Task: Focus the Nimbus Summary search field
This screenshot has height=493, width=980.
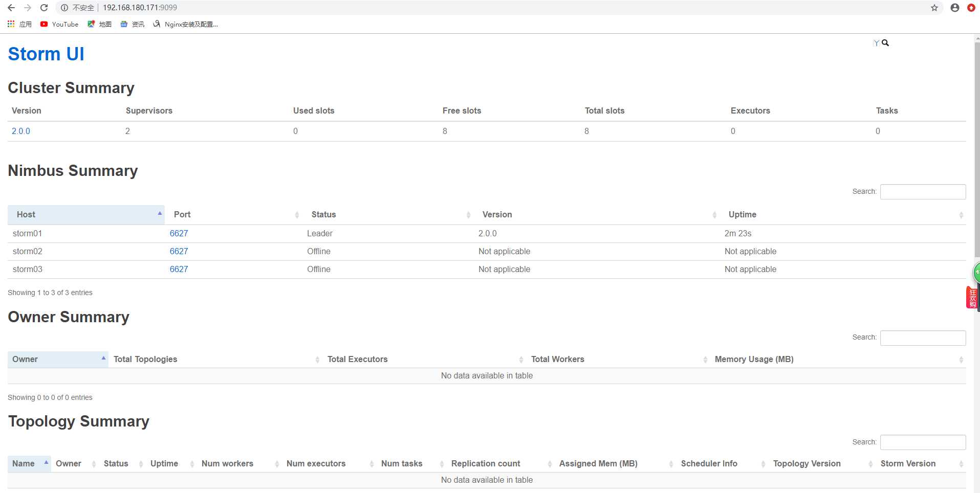Action: [x=923, y=192]
